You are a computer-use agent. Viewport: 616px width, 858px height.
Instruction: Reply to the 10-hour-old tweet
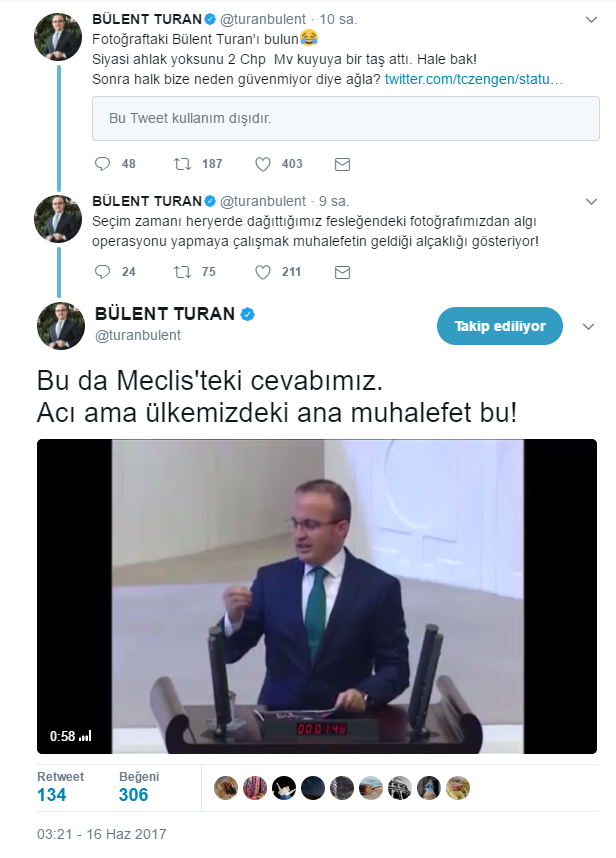[x=102, y=164]
